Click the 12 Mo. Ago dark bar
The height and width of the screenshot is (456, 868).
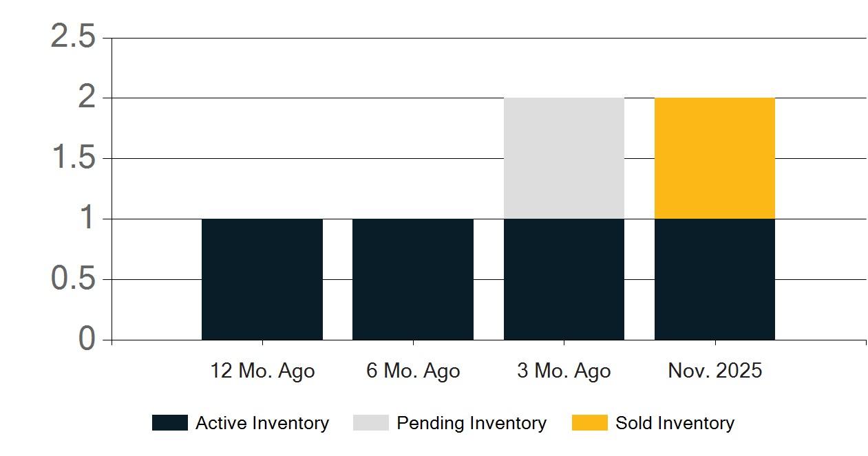pos(262,279)
